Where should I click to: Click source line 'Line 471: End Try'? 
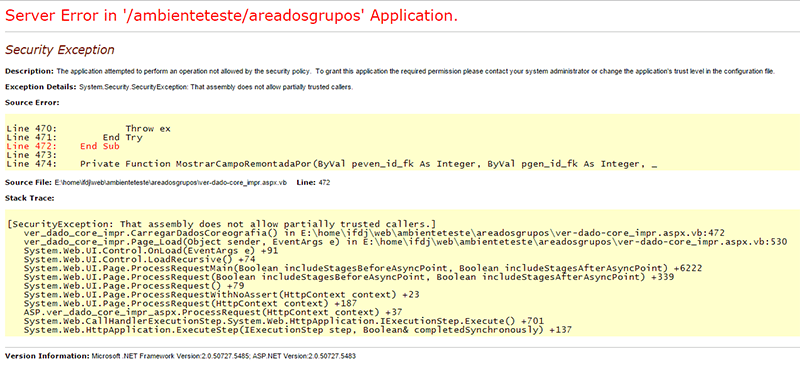click(x=74, y=137)
